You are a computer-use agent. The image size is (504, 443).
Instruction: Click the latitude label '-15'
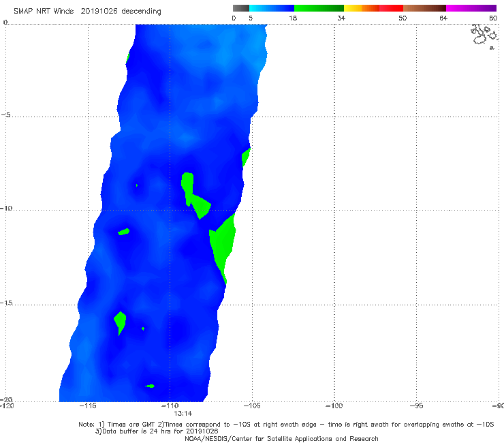coord(6,303)
